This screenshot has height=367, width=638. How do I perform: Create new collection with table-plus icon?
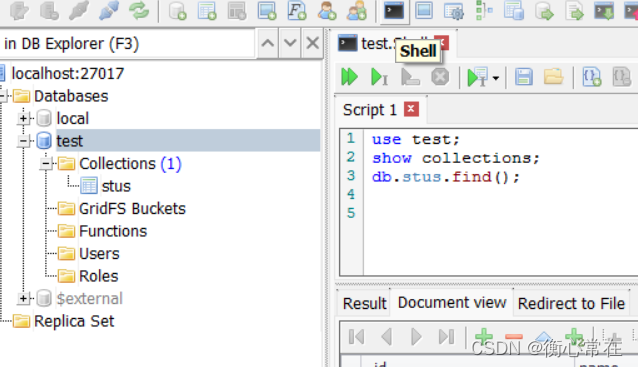pyautogui.click(x=207, y=11)
